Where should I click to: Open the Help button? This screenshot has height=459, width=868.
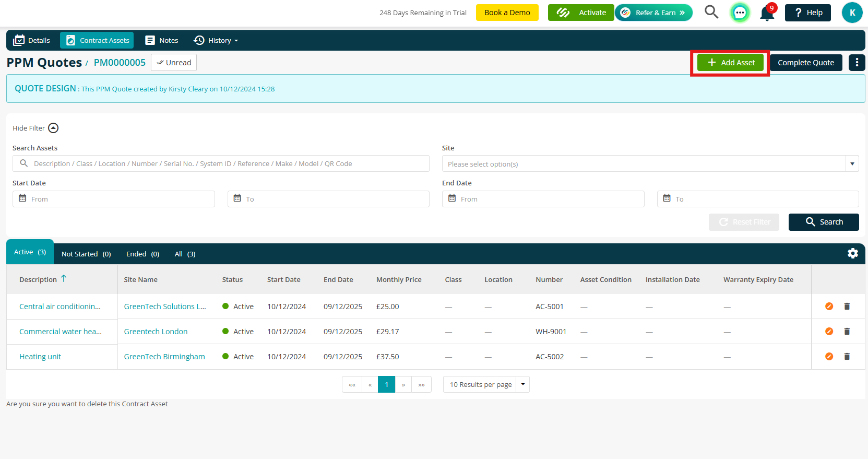tap(808, 13)
